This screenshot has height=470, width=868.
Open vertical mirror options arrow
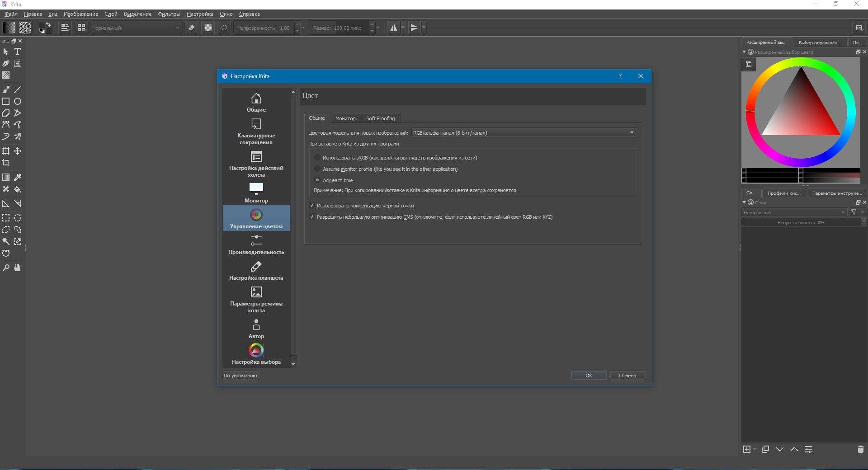tap(424, 28)
